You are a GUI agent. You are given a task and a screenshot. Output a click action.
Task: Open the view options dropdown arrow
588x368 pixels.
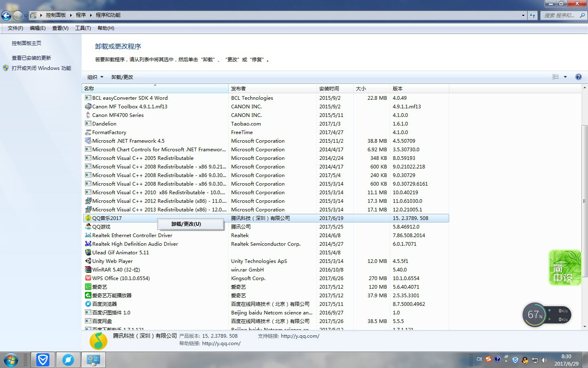(565, 77)
